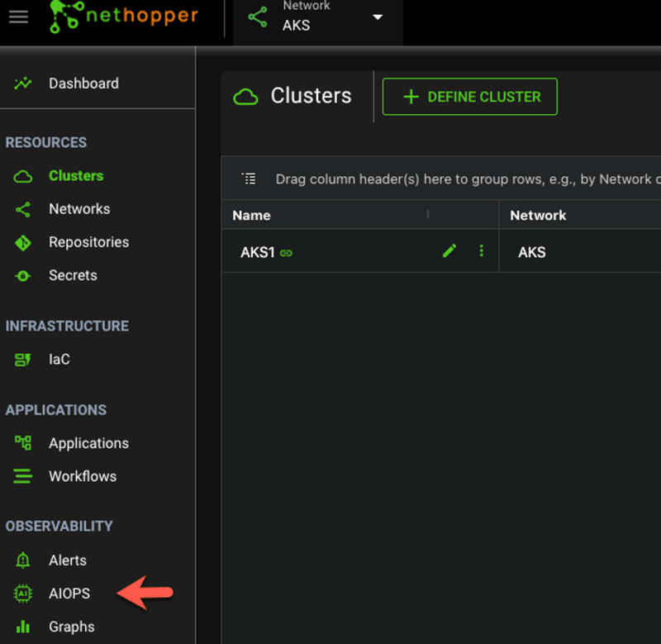
Task: Open AIOPS in the sidebar
Action: coord(69,594)
